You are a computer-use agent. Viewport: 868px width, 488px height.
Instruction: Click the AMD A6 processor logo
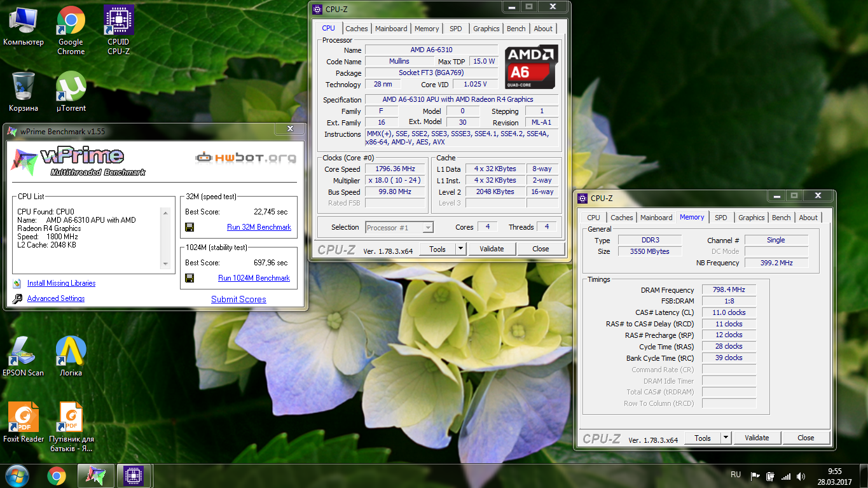tap(532, 66)
